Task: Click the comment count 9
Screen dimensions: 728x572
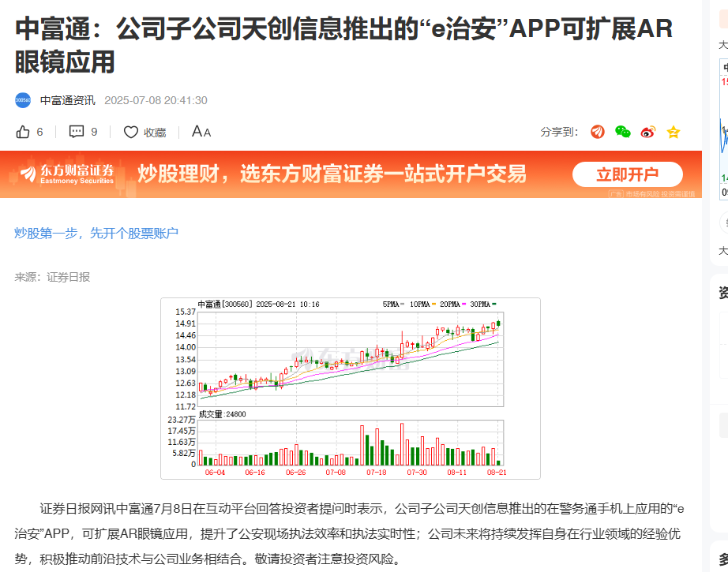Action: click(x=94, y=133)
